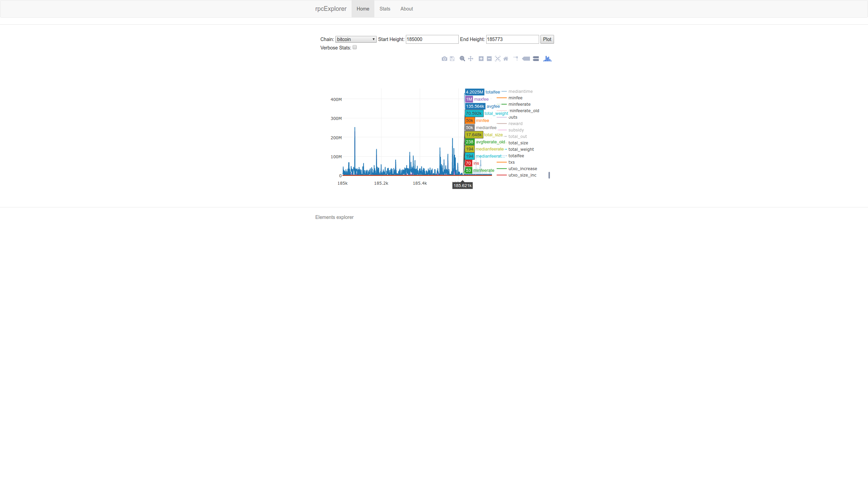Click the save and edit plot floppy disk icon
This screenshot has height=488, width=868.
tap(452, 59)
